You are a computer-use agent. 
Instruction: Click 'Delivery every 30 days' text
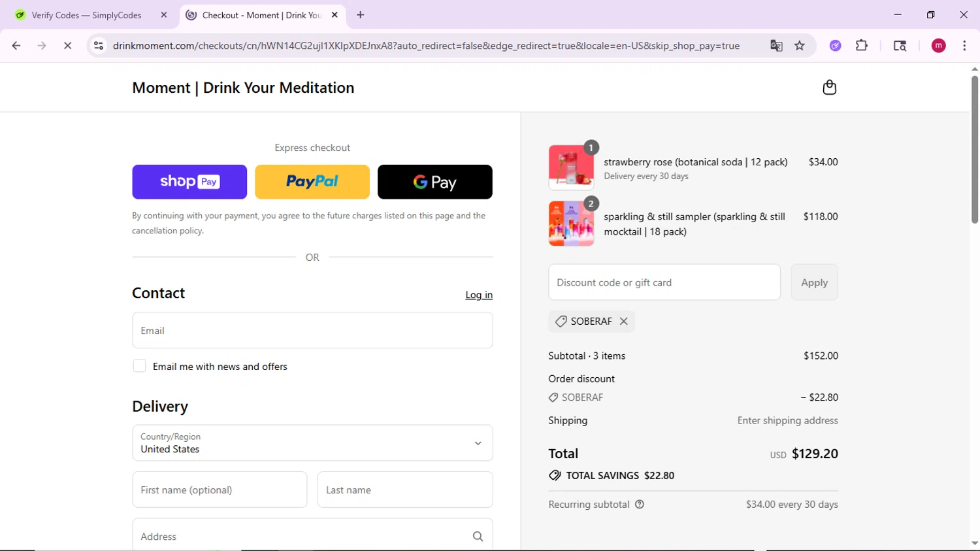tap(646, 176)
